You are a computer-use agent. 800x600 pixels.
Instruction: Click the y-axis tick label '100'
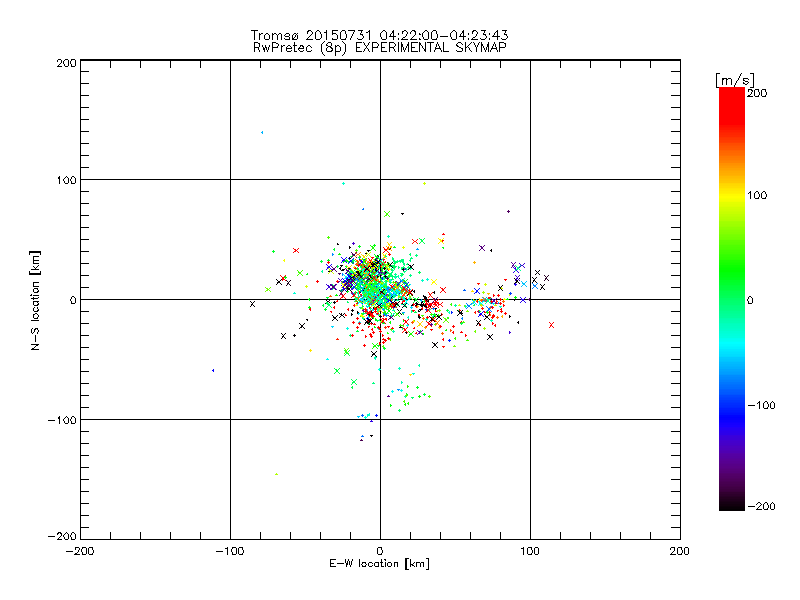coord(66,181)
